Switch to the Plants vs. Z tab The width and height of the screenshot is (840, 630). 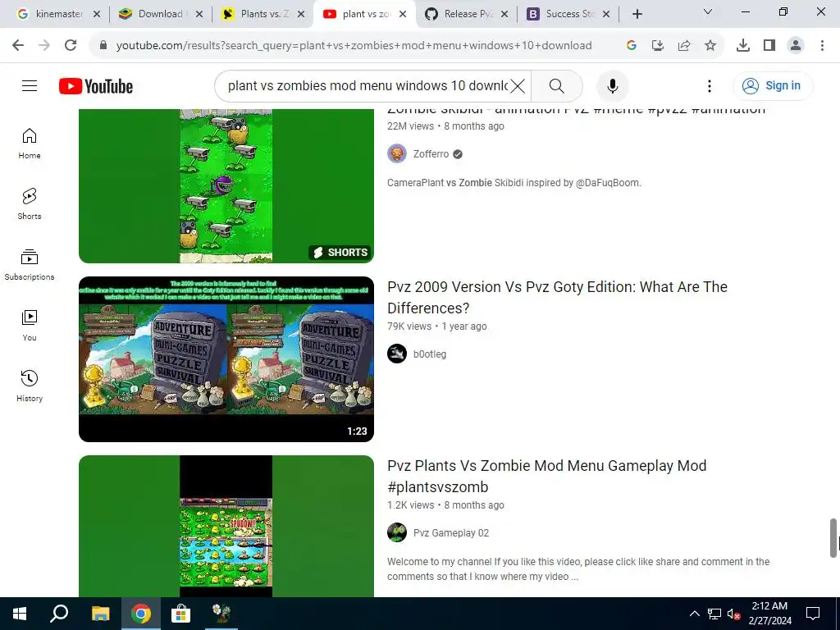tap(261, 14)
